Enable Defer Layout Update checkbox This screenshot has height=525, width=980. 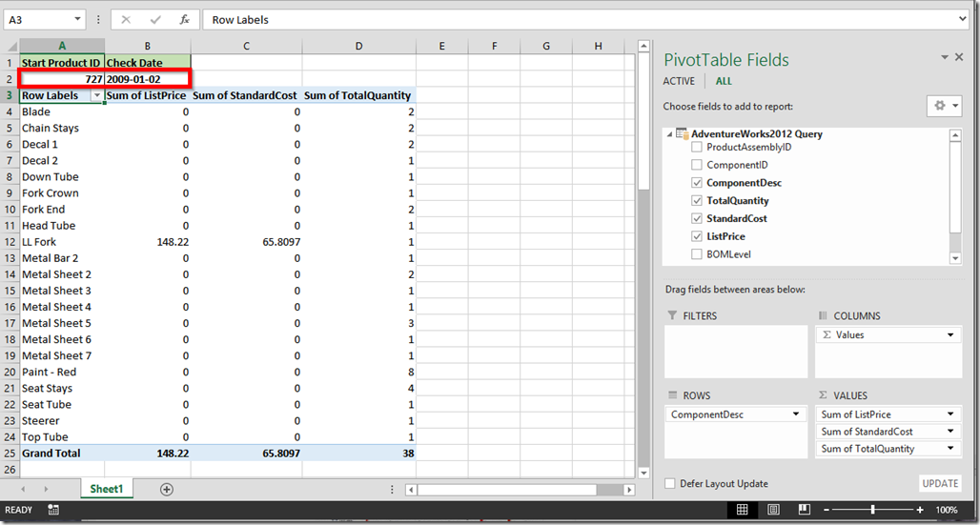coord(670,484)
